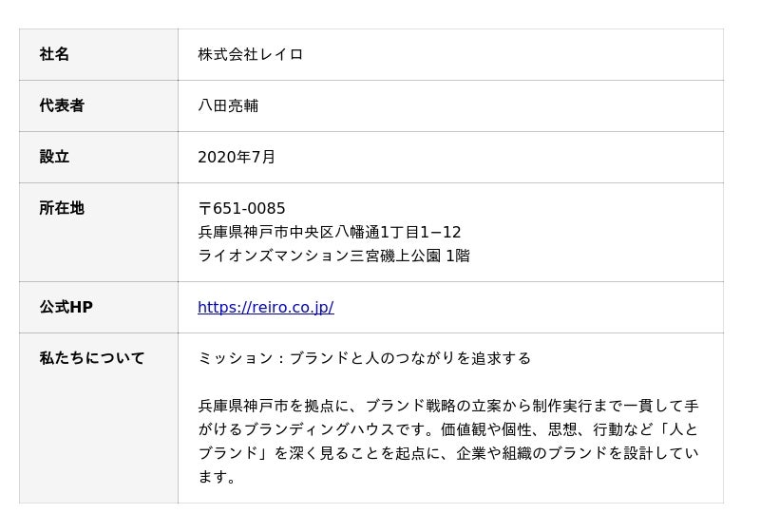The width and height of the screenshot is (760, 532).
Task: Click the 私たちについて label cell
Action: 99,418
